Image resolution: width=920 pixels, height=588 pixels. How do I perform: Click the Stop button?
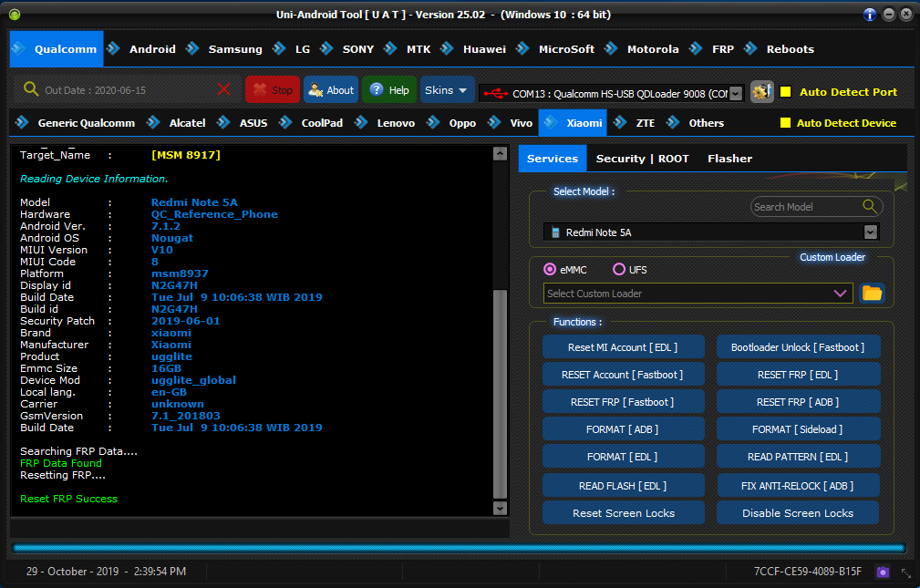point(273,89)
